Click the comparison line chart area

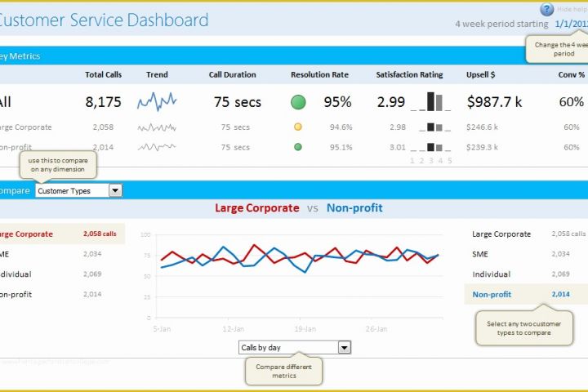[299, 276]
